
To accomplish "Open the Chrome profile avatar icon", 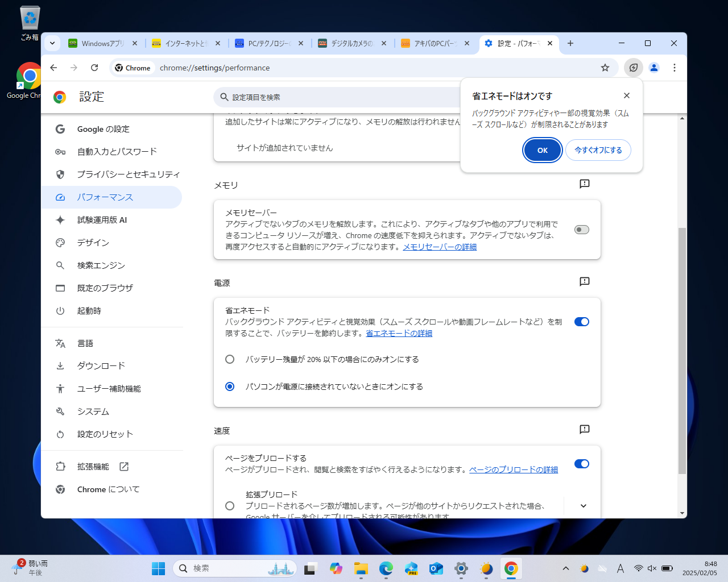I will point(653,68).
